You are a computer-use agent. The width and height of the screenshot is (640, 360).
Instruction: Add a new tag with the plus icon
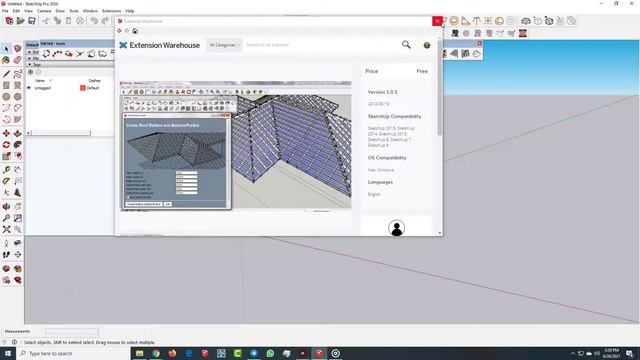coord(30,72)
